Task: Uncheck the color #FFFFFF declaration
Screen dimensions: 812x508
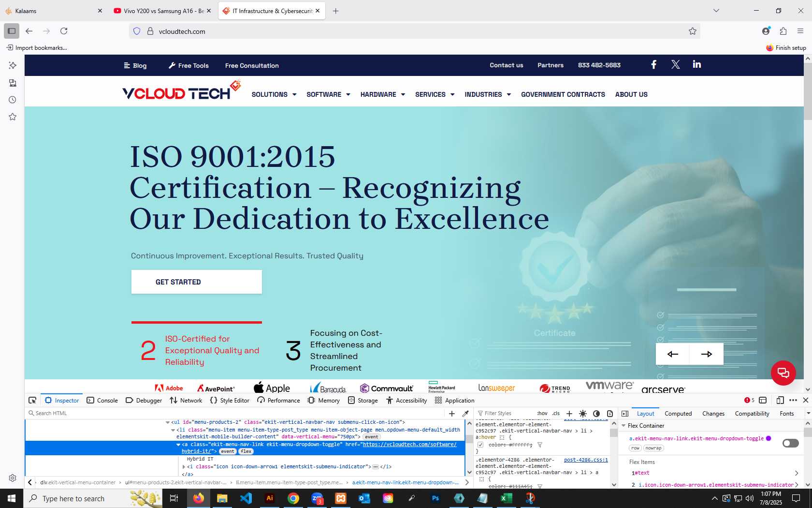Action: point(480,445)
